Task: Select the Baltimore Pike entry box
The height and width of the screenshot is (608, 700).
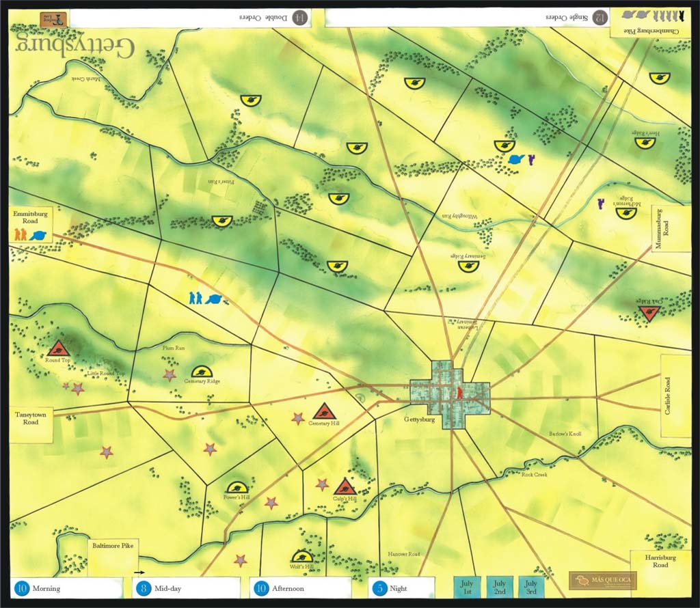Action: (113, 558)
